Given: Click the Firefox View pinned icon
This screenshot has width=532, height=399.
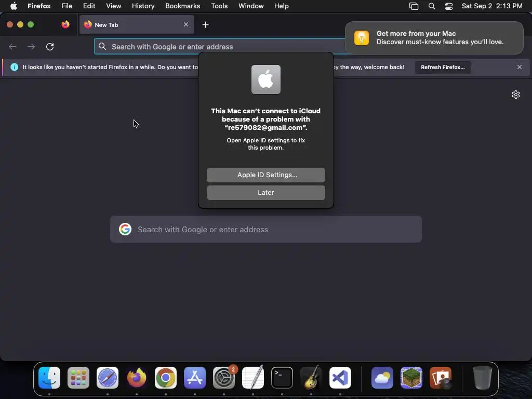Looking at the screenshot, I should [65, 24].
